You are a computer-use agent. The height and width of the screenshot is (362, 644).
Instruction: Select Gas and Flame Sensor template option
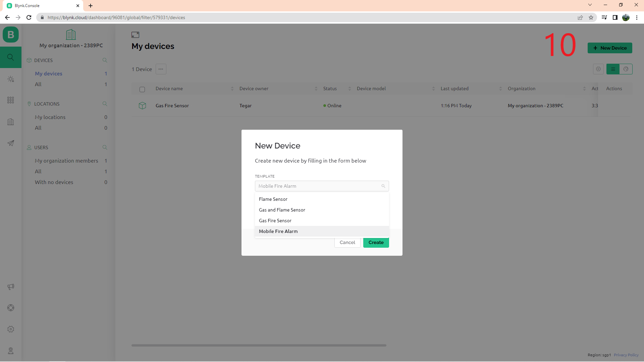point(282,210)
